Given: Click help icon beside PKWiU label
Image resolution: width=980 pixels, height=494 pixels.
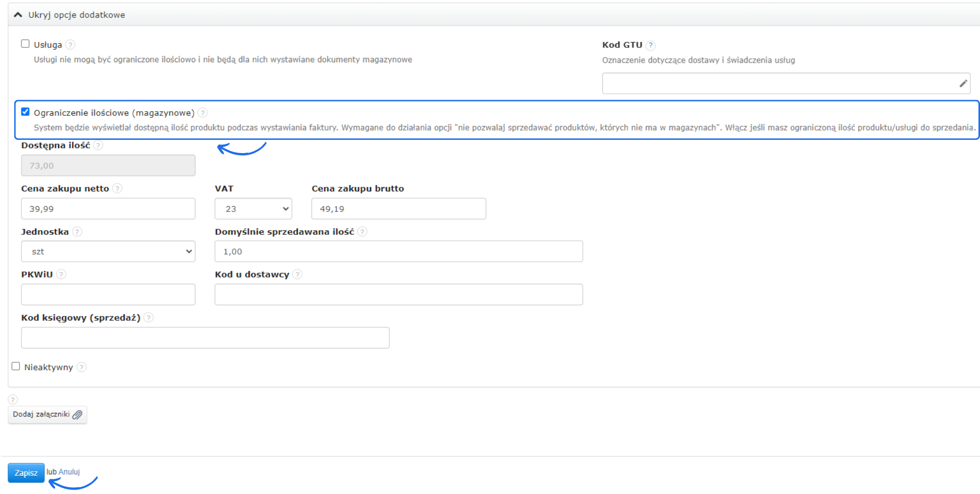Looking at the screenshot, I should coord(61,275).
